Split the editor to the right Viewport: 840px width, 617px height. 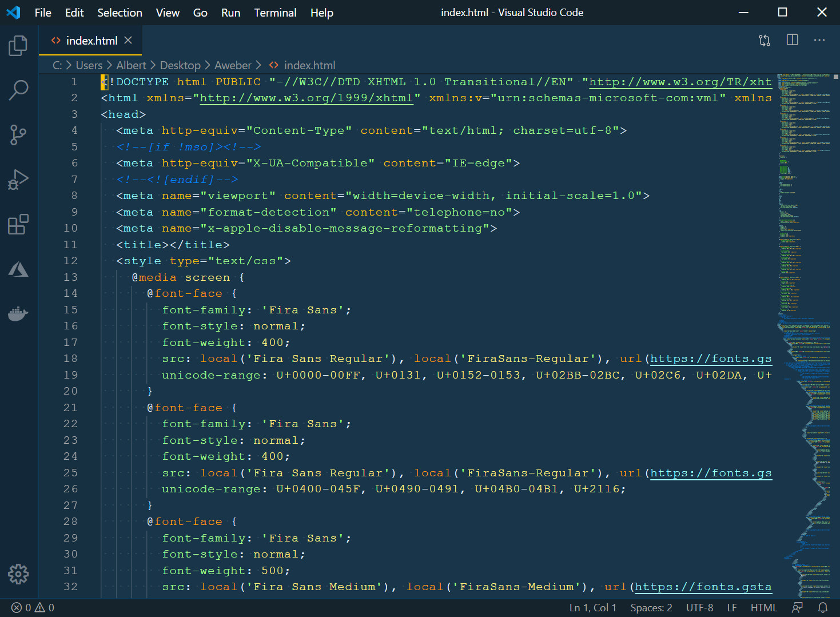pyautogui.click(x=792, y=40)
